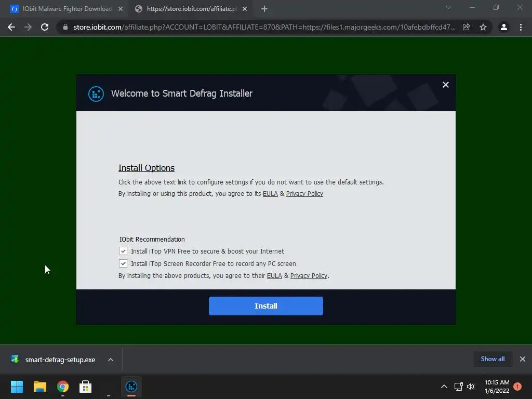Click the Smart Defrag logo icon
532x399 pixels.
point(96,94)
